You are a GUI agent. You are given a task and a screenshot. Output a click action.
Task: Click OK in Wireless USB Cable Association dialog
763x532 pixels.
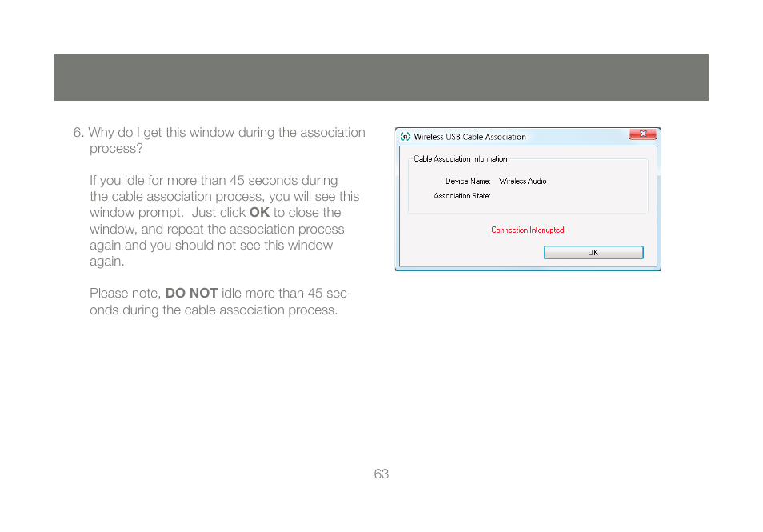pyautogui.click(x=593, y=252)
